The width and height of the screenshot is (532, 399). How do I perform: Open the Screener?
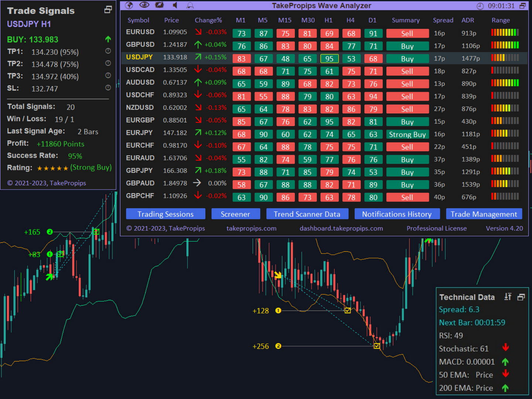[236, 214]
